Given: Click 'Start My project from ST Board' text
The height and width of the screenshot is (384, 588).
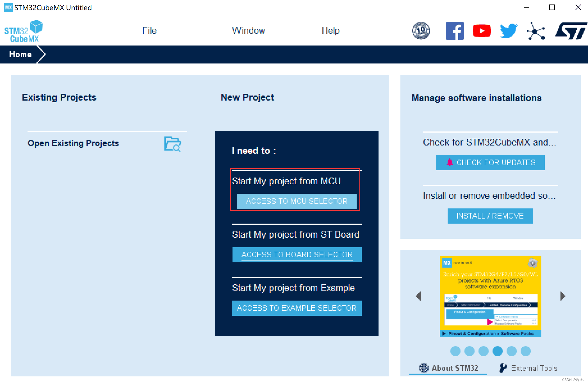Looking at the screenshot, I should click(295, 235).
